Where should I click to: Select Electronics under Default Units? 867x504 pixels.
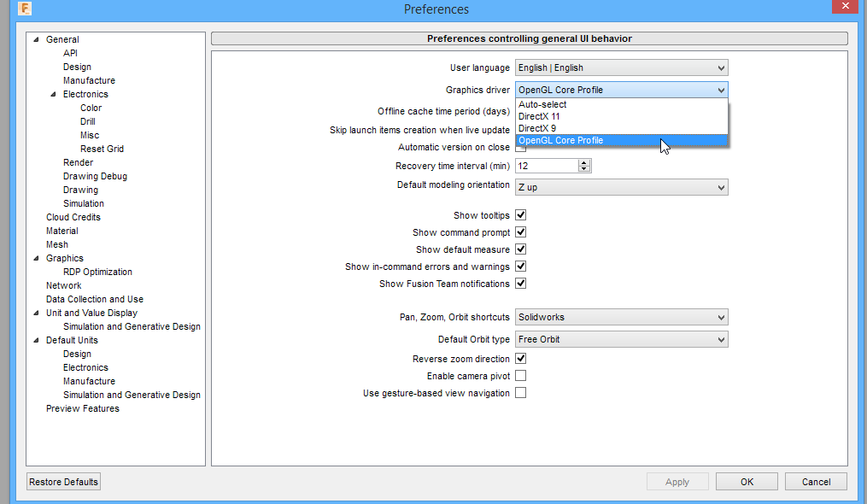click(85, 367)
